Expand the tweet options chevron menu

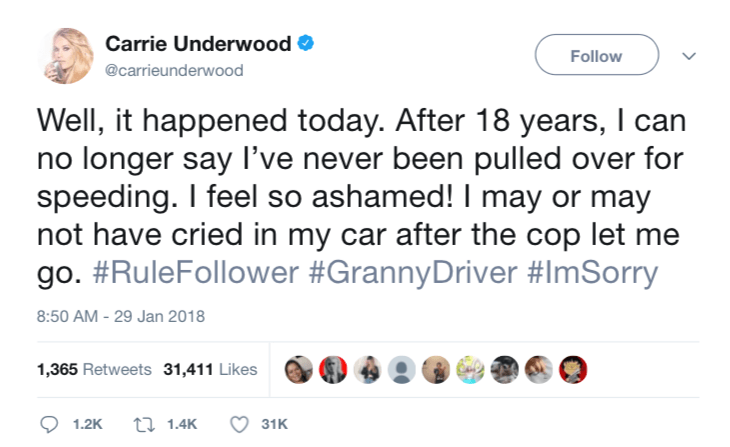click(689, 56)
